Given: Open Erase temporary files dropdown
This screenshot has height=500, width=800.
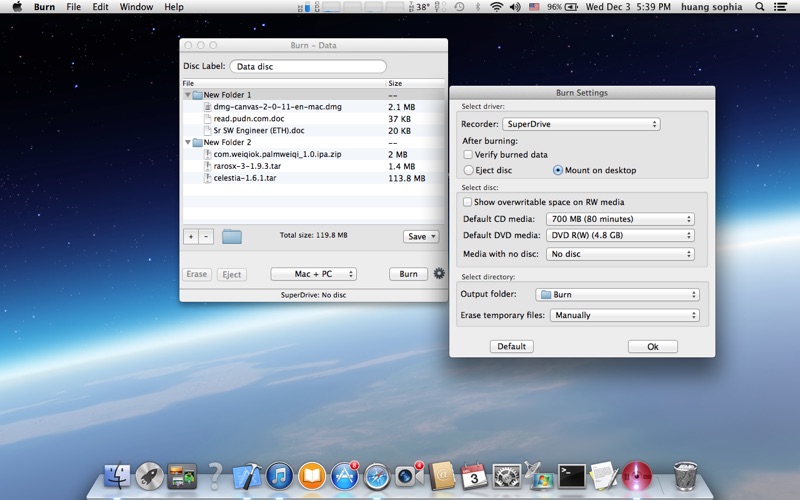Looking at the screenshot, I should tap(624, 315).
